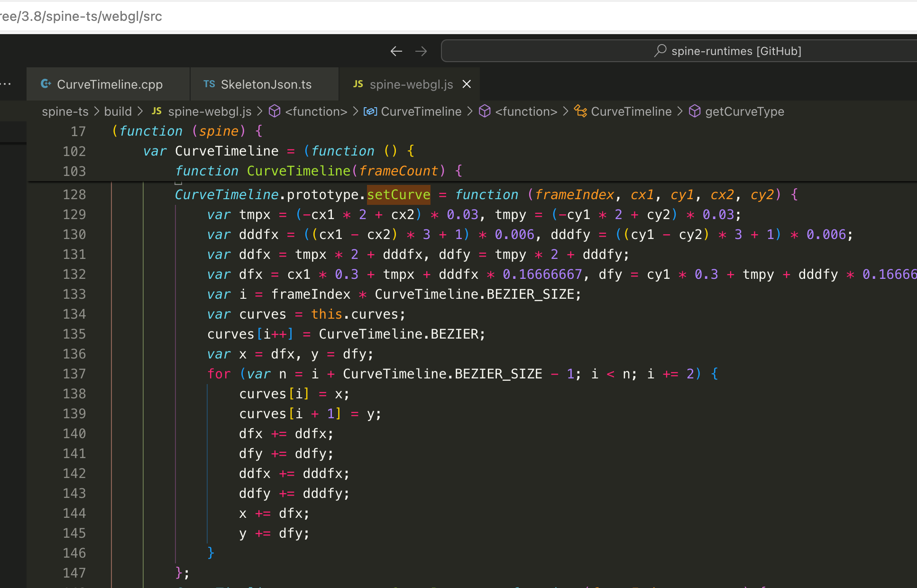The image size is (917, 588).
Task: Click the forward navigation arrow
Action: point(421,51)
